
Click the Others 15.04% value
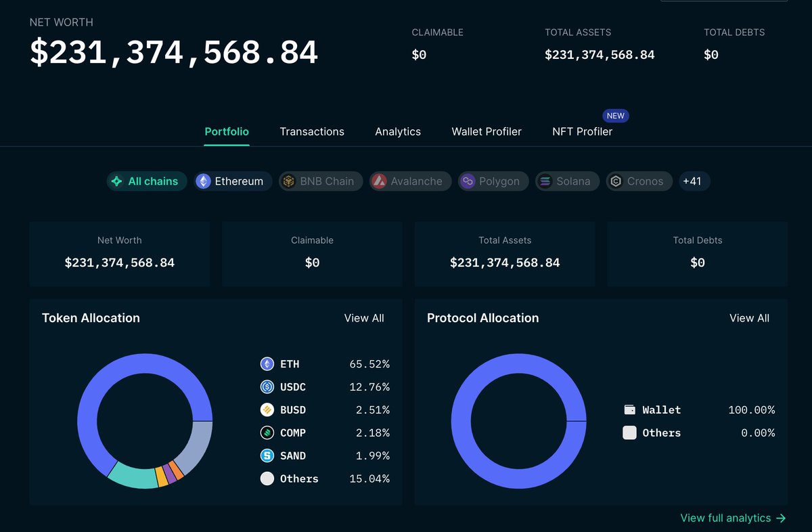tap(369, 479)
